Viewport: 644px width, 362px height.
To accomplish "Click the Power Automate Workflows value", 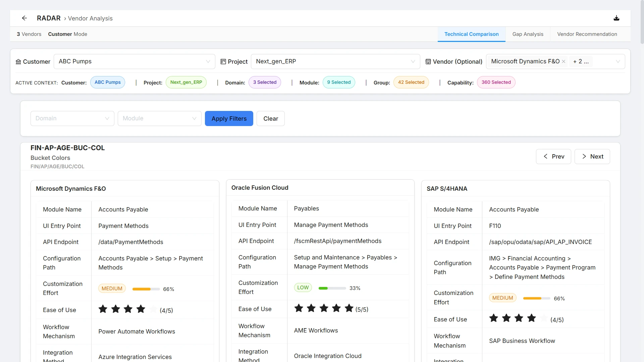I will tap(137, 331).
